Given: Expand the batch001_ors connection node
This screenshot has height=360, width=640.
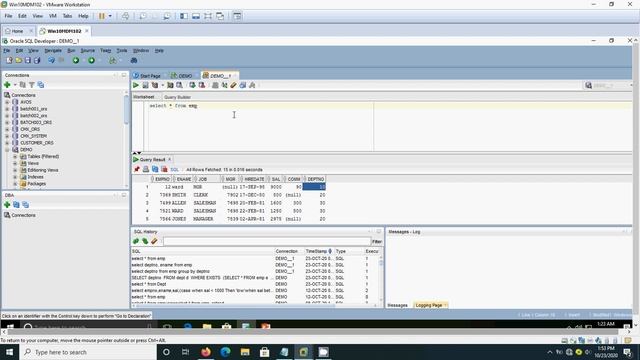Looking at the screenshot, I should (x=7, y=109).
